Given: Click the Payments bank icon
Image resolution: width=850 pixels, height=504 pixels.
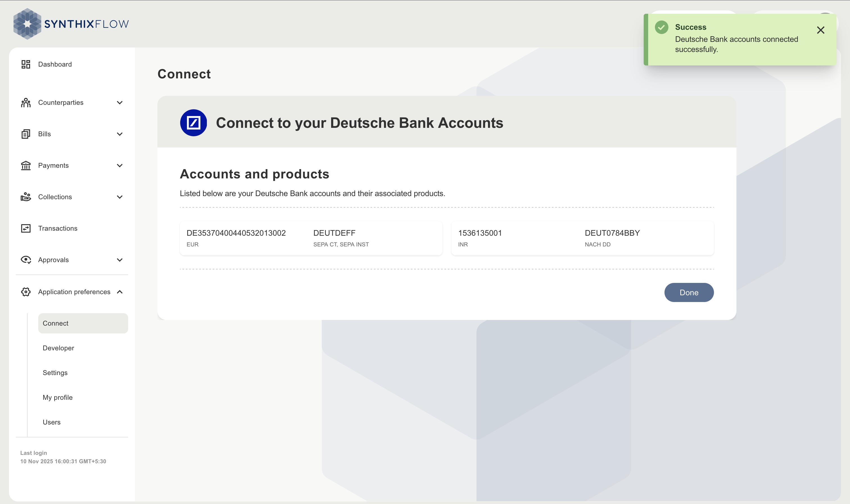Looking at the screenshot, I should [x=26, y=165].
